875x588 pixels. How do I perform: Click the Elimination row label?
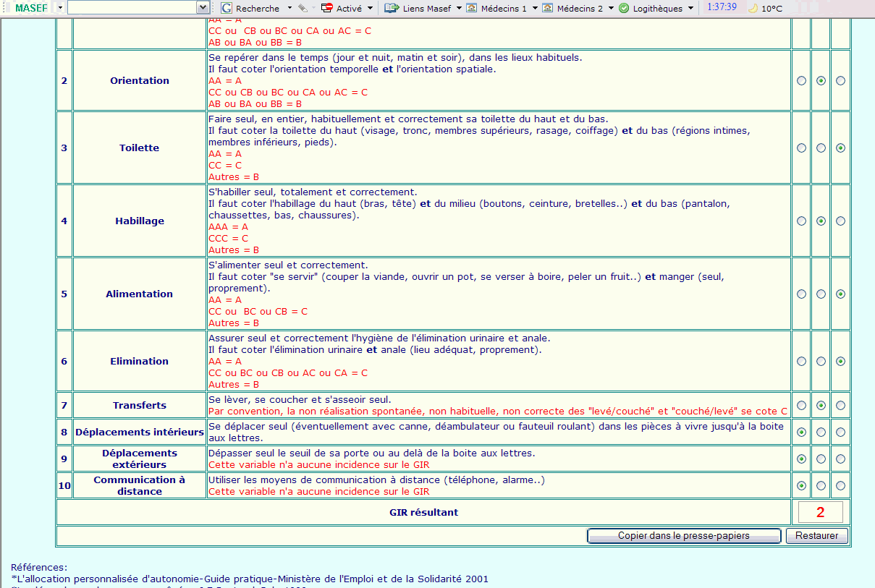tap(140, 361)
